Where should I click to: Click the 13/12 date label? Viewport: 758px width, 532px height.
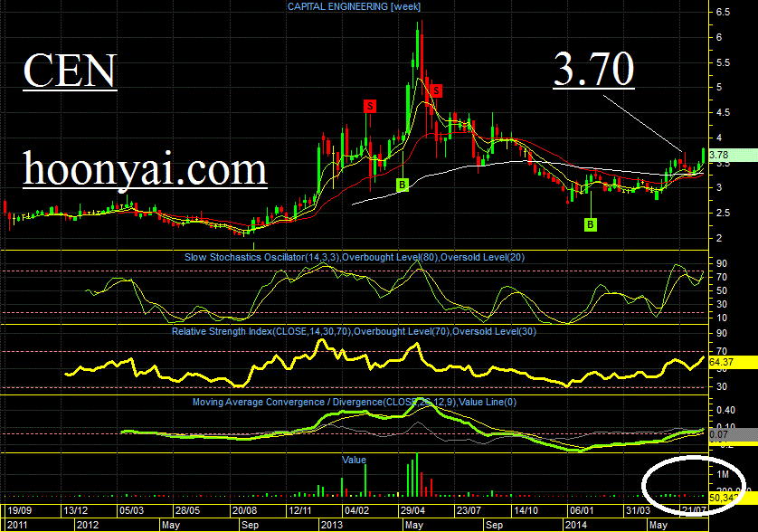coord(76,510)
